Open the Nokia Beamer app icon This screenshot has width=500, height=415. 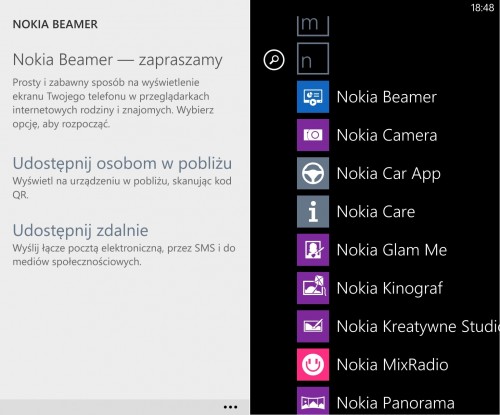[x=313, y=97]
